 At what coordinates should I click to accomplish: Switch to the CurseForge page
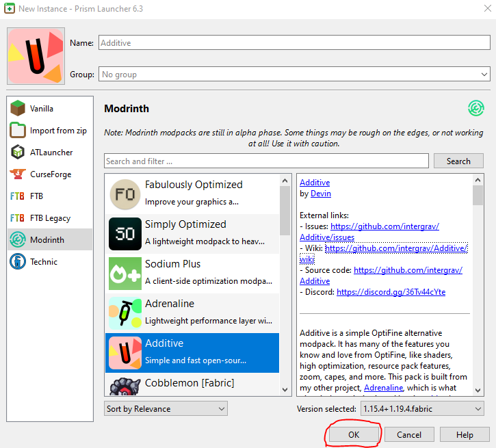pyautogui.click(x=50, y=174)
